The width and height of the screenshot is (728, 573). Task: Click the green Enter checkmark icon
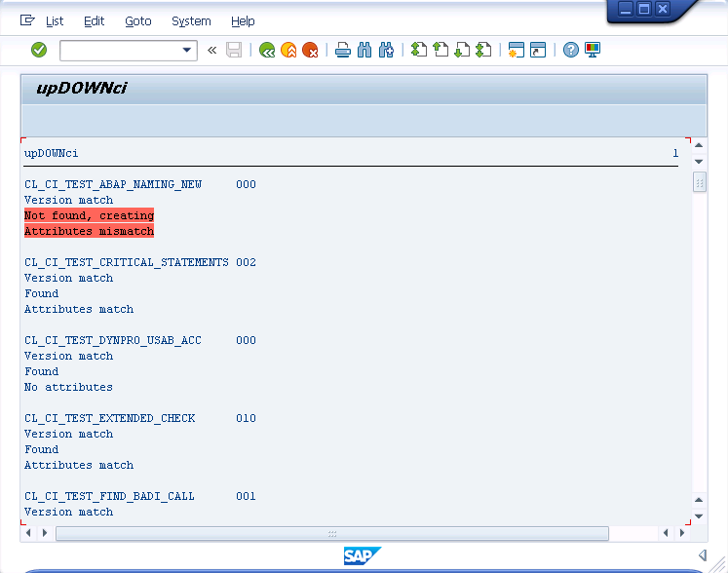[39, 50]
